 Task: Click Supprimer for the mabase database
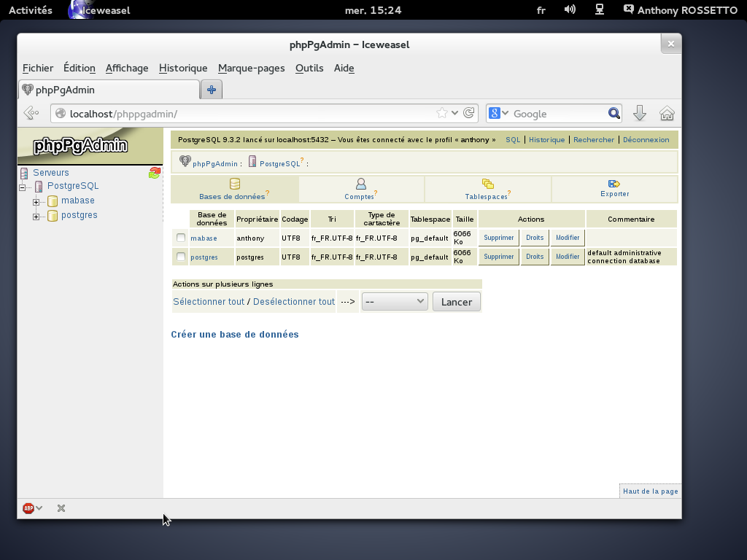[x=499, y=238]
